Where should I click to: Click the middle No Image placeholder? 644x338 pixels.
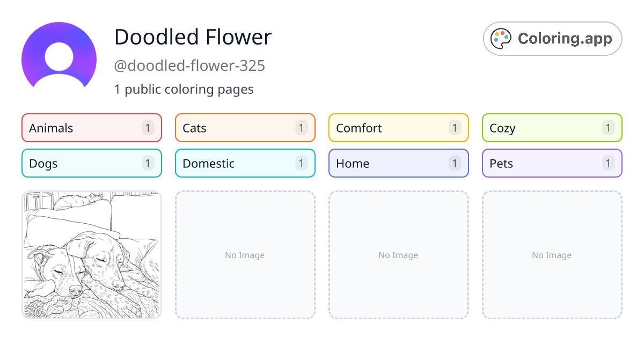pyautogui.click(x=399, y=255)
